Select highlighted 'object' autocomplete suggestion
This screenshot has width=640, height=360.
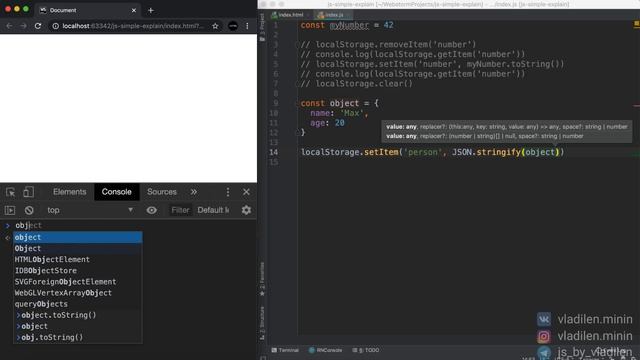tap(78, 237)
